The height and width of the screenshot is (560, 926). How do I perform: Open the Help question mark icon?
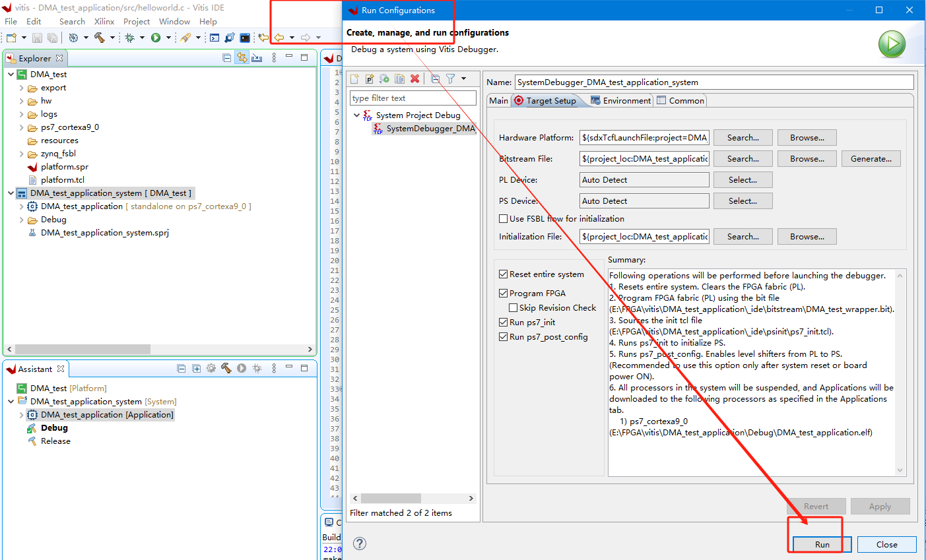[360, 544]
